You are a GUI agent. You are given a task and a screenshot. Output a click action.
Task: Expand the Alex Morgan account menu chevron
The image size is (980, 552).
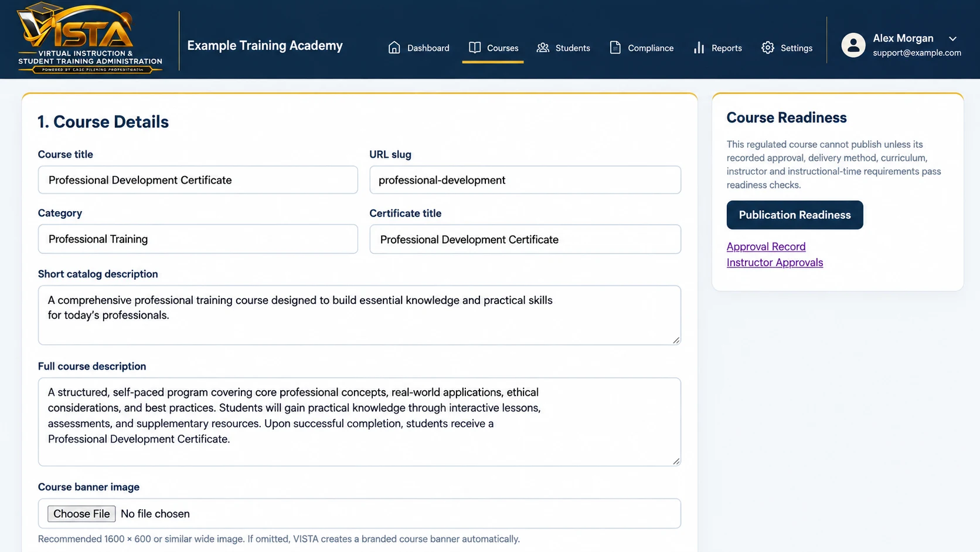click(953, 39)
